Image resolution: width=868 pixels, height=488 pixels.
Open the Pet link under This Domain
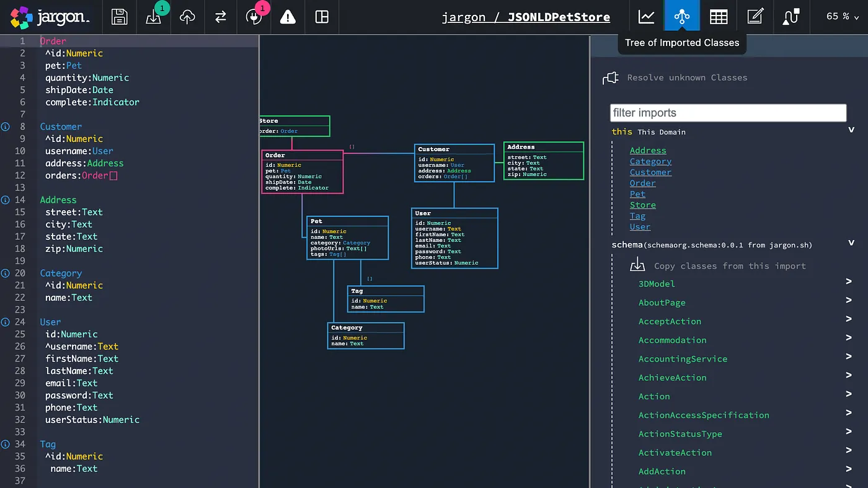pos(637,193)
